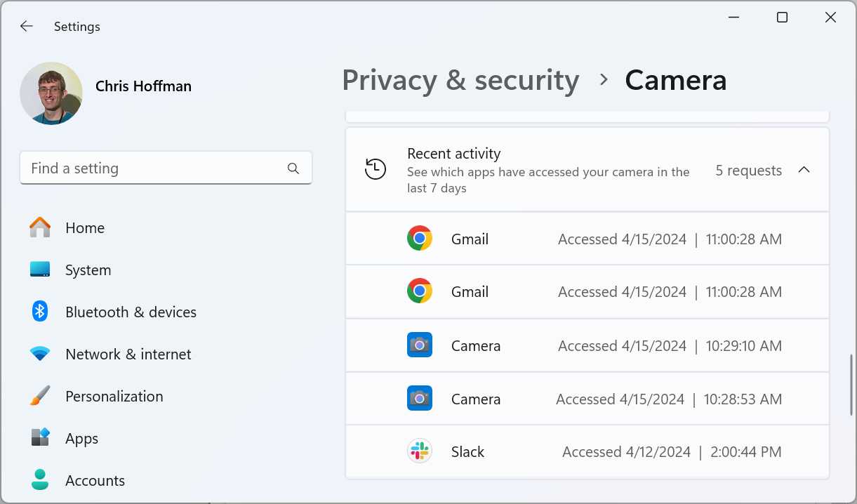This screenshot has width=857, height=504.
Task: Open Privacy & security from the breadcrumb
Action: [460, 79]
